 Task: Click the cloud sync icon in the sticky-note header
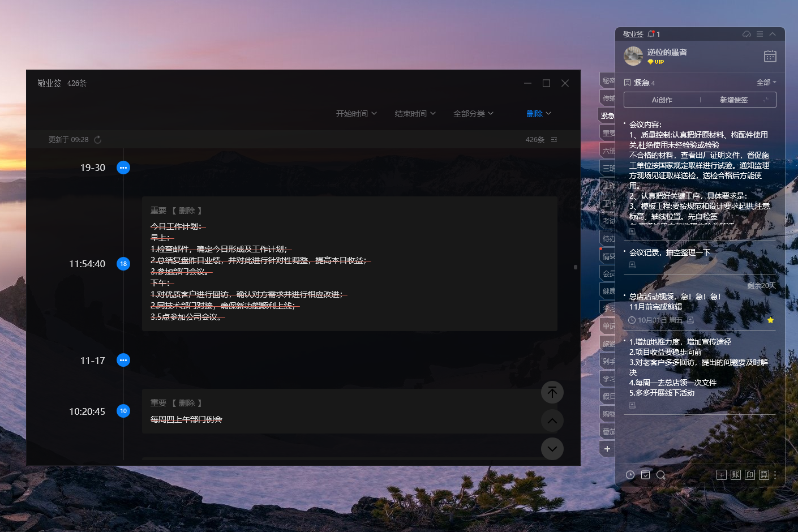tap(746, 35)
